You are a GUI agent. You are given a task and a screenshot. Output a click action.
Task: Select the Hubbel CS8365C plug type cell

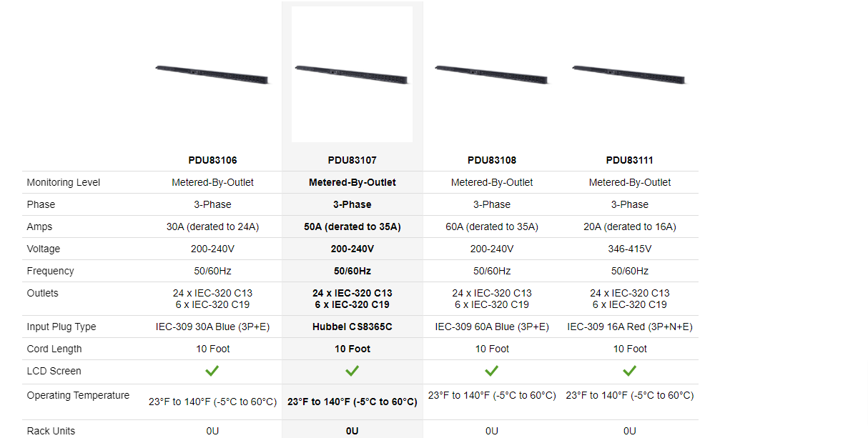[x=352, y=327]
